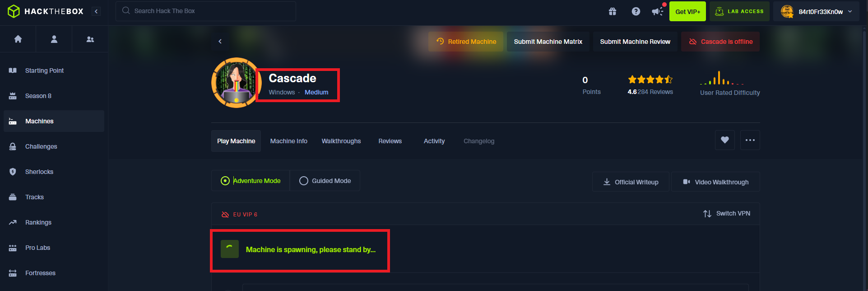Click the machine spawning spinner icon
Screen dimensions: 868x291
tap(230, 249)
